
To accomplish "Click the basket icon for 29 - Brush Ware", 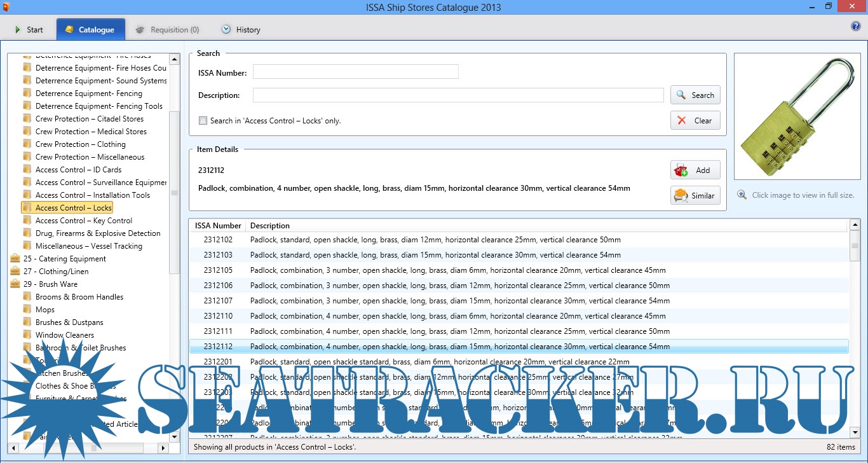I will pos(15,284).
